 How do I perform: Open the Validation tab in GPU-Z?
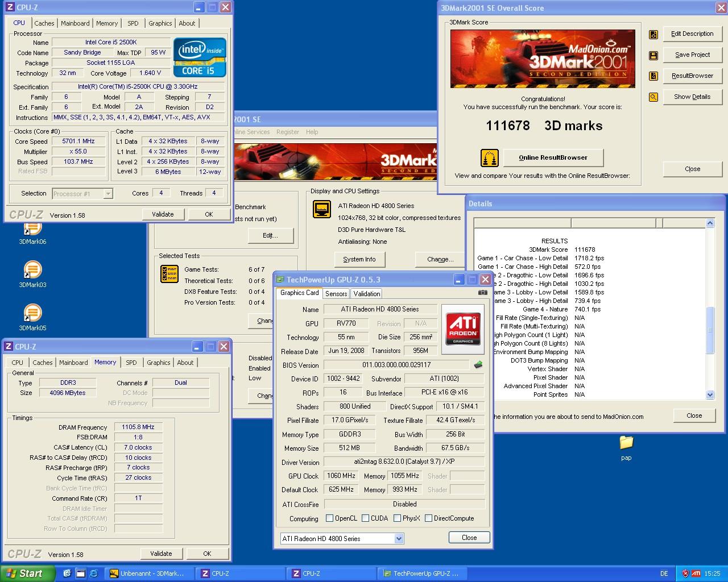pyautogui.click(x=367, y=294)
